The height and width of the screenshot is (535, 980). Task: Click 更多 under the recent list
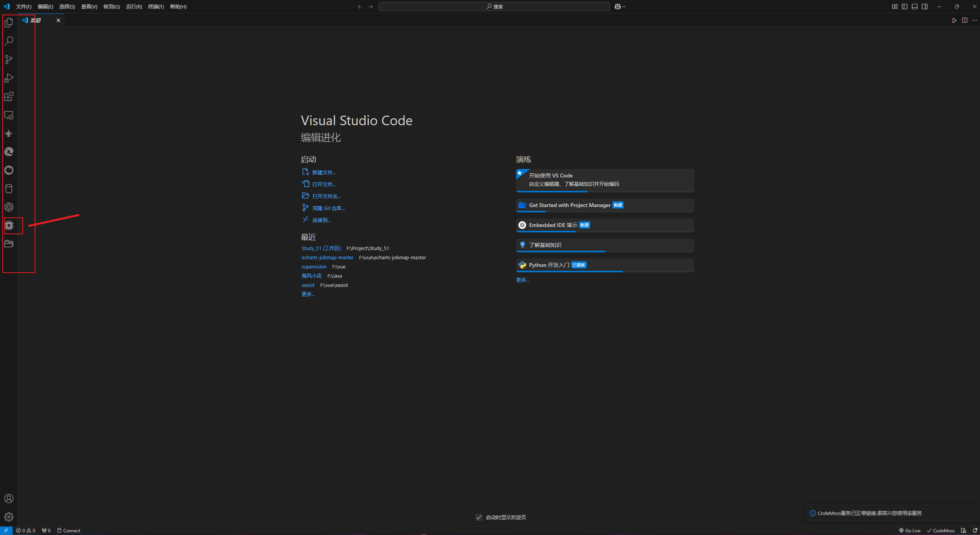coord(308,295)
